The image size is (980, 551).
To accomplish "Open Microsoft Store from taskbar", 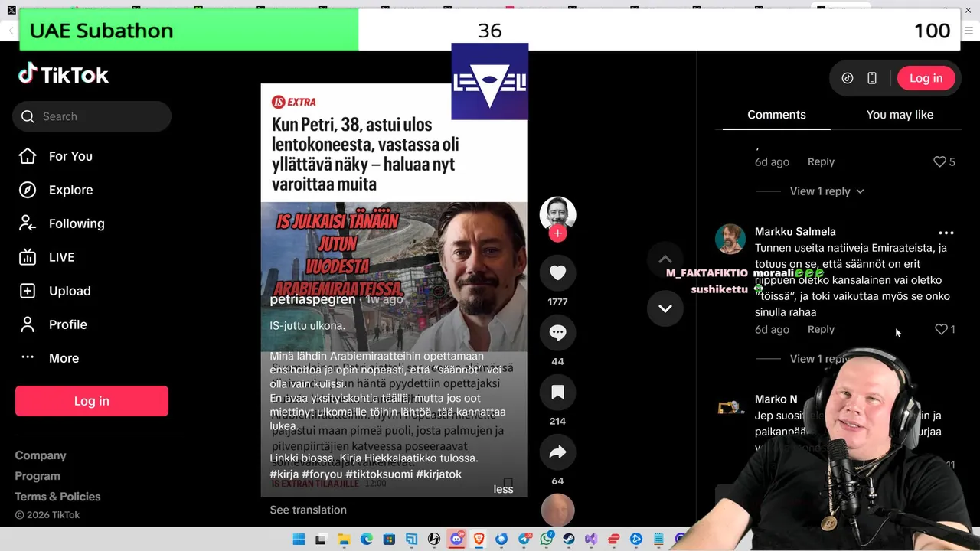I will [389, 540].
